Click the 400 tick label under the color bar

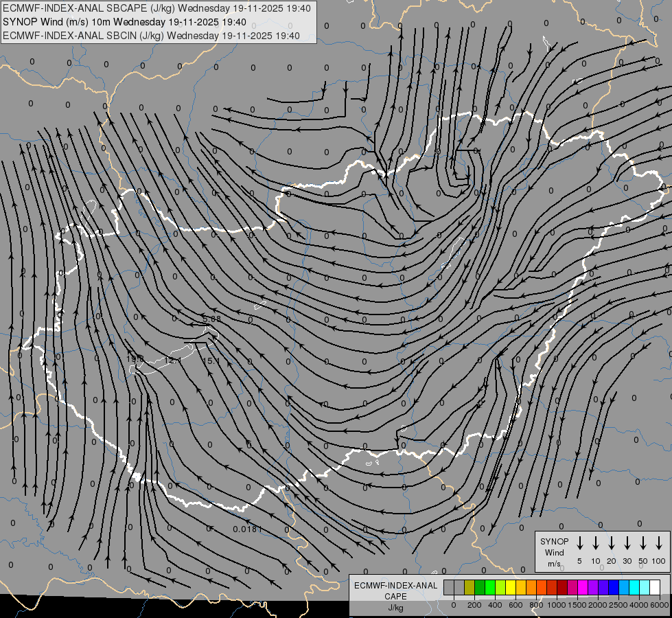coord(495,605)
